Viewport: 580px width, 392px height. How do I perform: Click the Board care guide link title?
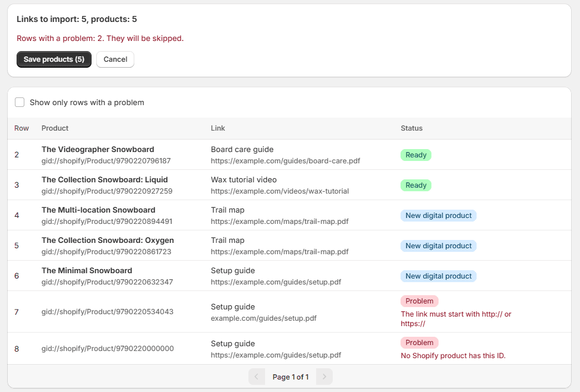[x=242, y=150]
